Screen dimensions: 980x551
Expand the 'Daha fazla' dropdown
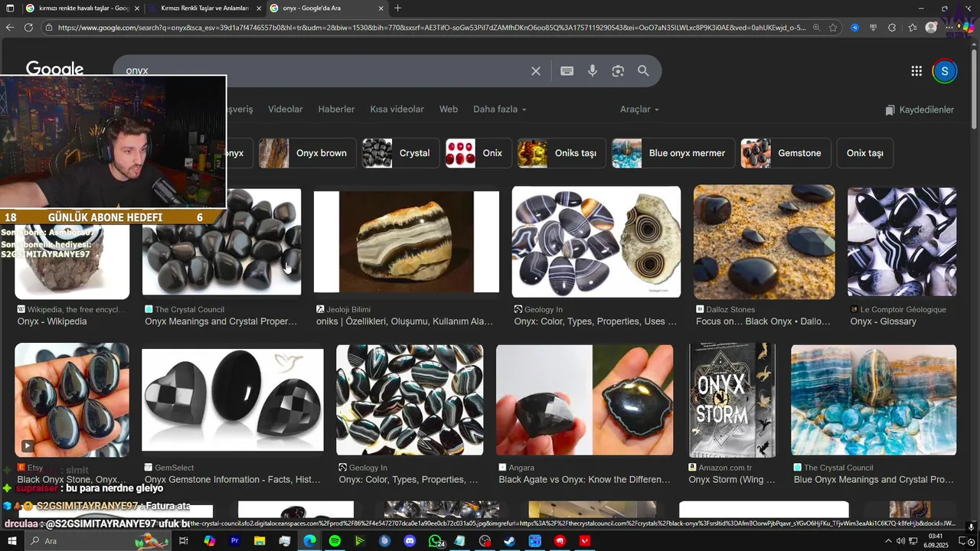pos(499,109)
